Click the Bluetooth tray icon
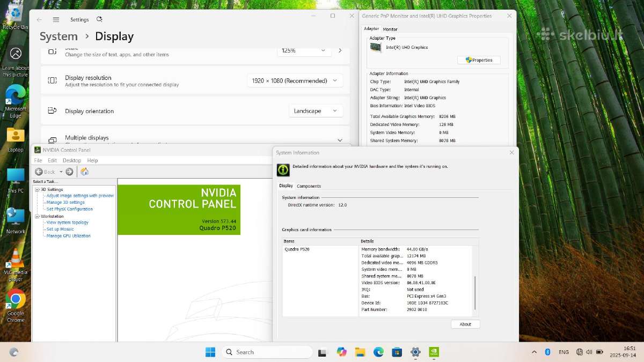Image resolution: width=644 pixels, height=362 pixels. pos(548,352)
